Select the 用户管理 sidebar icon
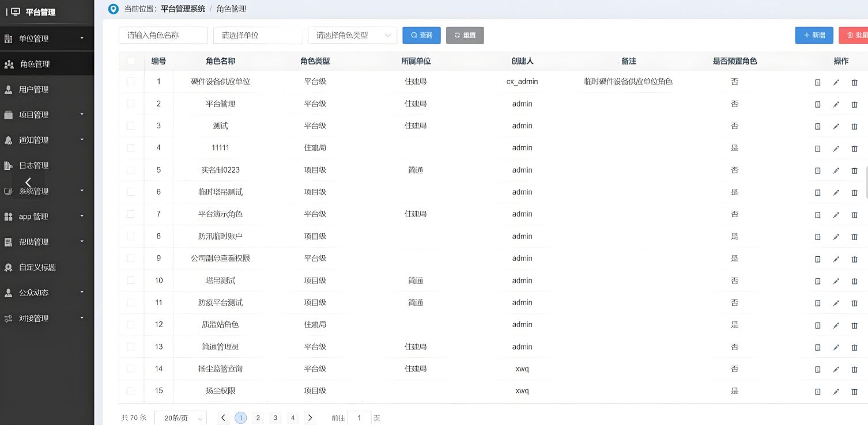Viewport: 868px width, 425px height. pyautogui.click(x=9, y=89)
